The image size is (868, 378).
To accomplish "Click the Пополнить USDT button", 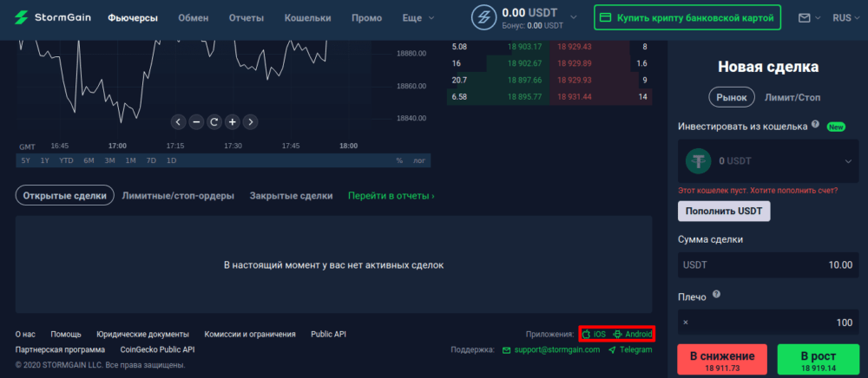I will tap(723, 211).
